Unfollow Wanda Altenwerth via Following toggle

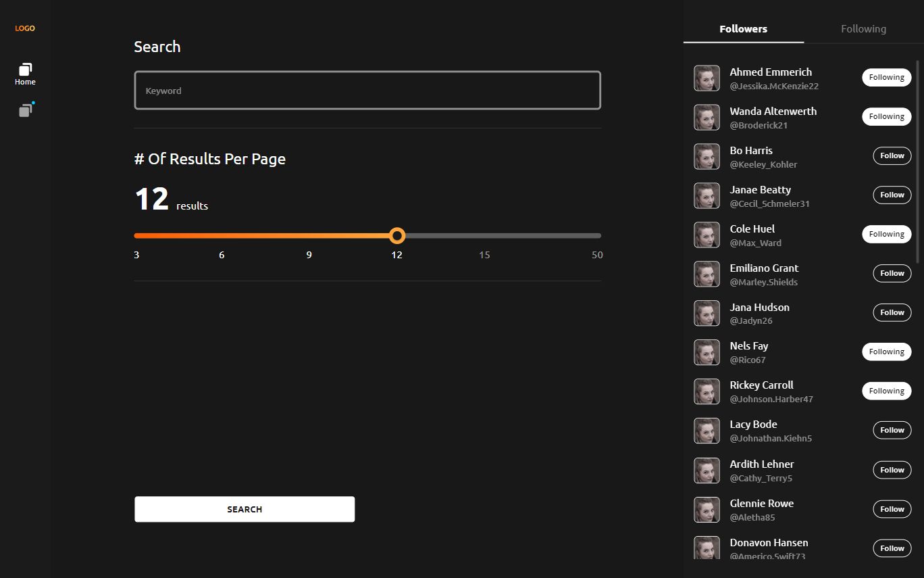tap(886, 117)
